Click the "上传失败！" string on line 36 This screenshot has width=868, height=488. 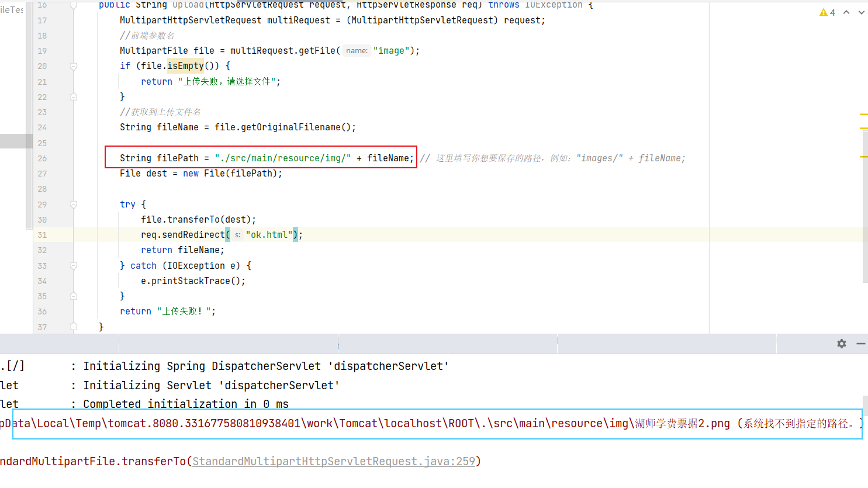click(x=185, y=311)
